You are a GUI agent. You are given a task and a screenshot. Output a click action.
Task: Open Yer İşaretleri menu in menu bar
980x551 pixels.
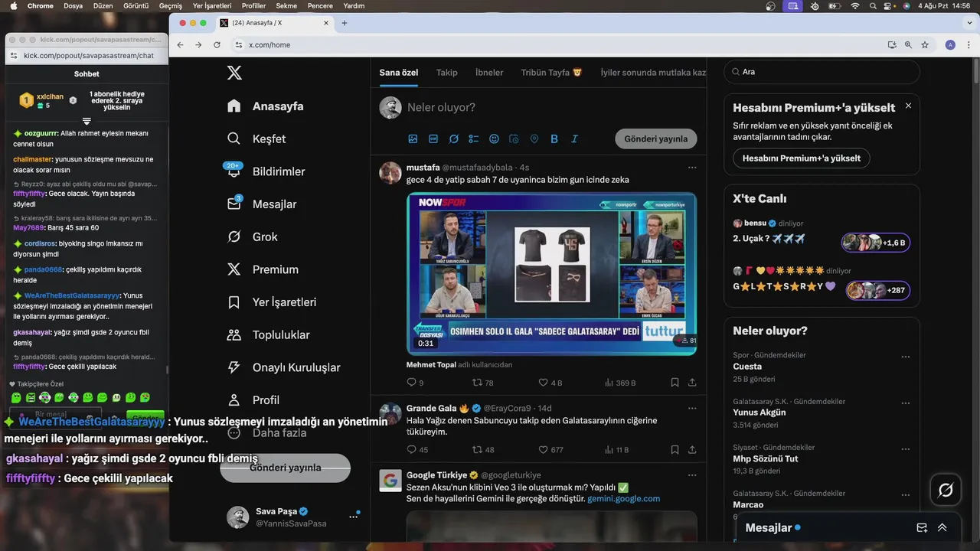coord(212,6)
